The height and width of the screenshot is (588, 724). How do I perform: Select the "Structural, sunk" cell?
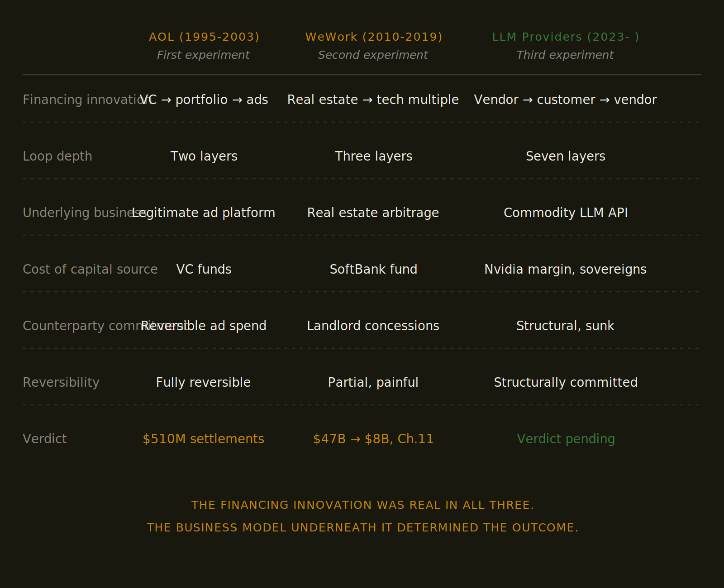click(566, 326)
